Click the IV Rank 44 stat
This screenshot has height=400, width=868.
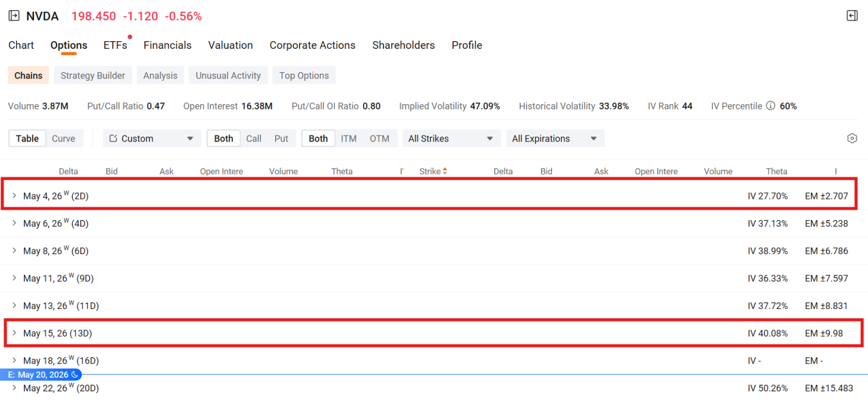point(670,106)
